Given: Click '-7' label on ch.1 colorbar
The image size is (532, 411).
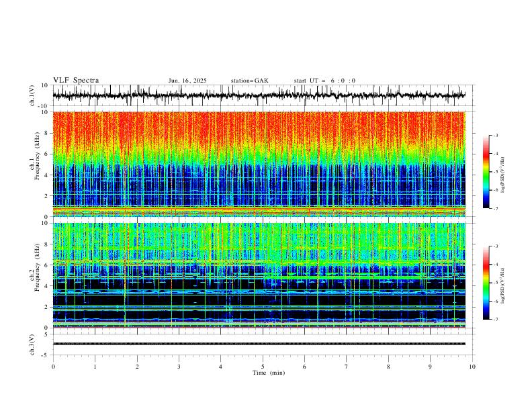Looking at the screenshot, I should [x=495, y=208].
